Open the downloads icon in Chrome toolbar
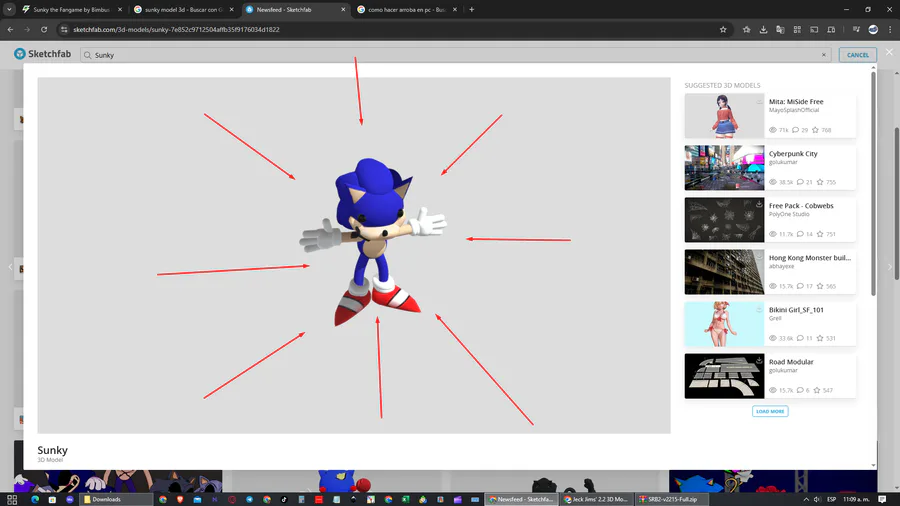 (763, 29)
